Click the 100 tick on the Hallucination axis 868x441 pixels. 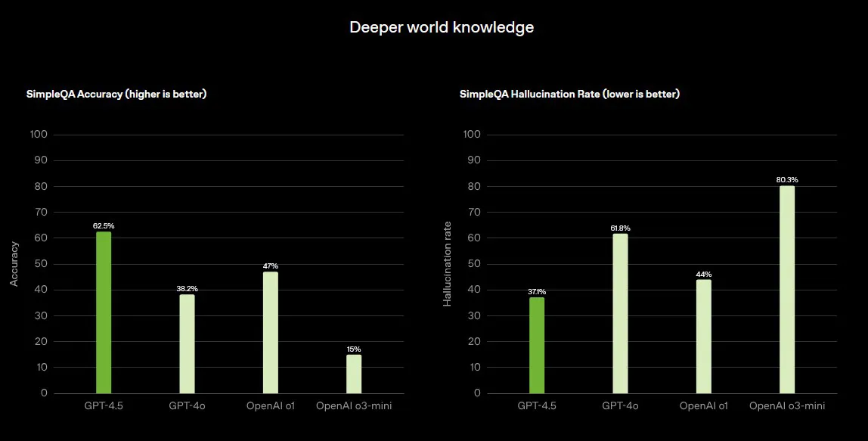point(472,135)
